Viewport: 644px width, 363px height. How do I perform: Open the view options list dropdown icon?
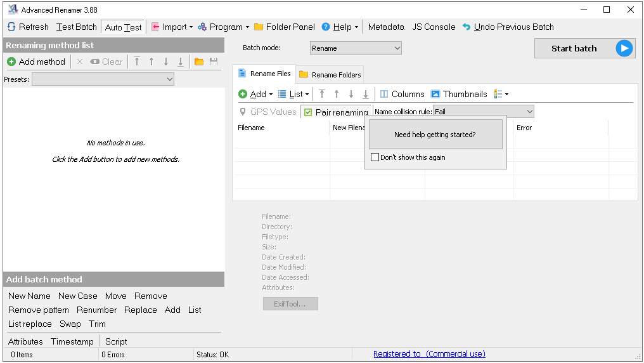coord(501,94)
